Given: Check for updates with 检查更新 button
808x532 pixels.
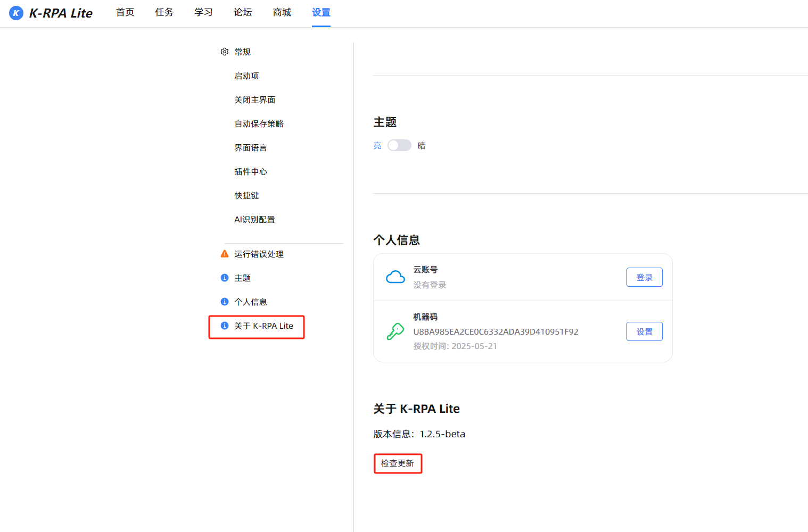Looking at the screenshot, I should click(x=398, y=463).
